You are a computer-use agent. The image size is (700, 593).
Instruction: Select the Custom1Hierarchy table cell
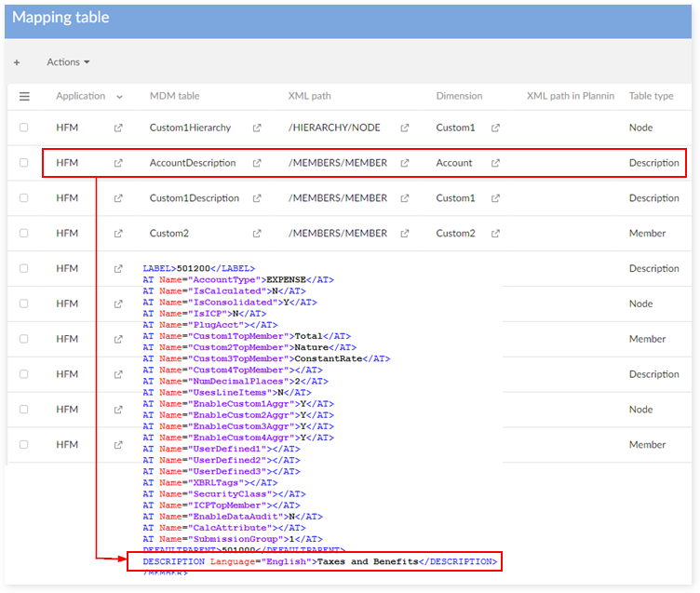pyautogui.click(x=190, y=128)
